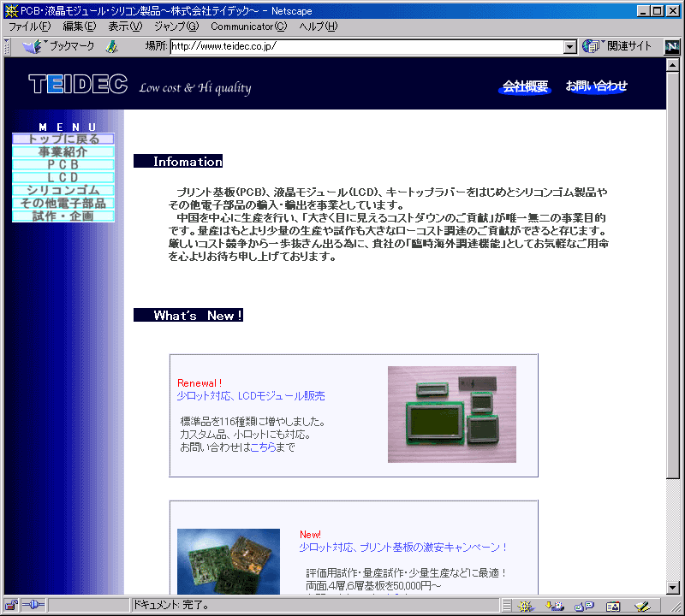Follow the こちら inquiry link
The width and height of the screenshot is (685, 616).
coord(263,447)
